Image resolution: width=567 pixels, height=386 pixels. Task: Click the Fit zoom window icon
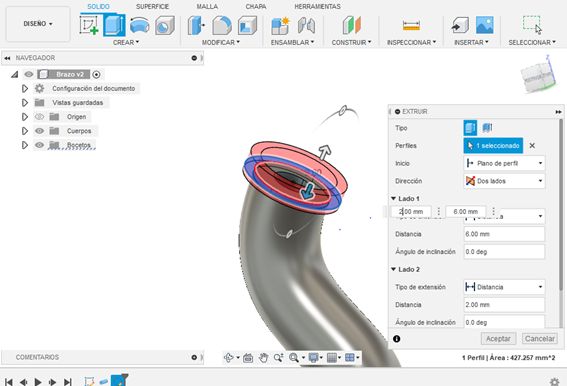pos(294,358)
